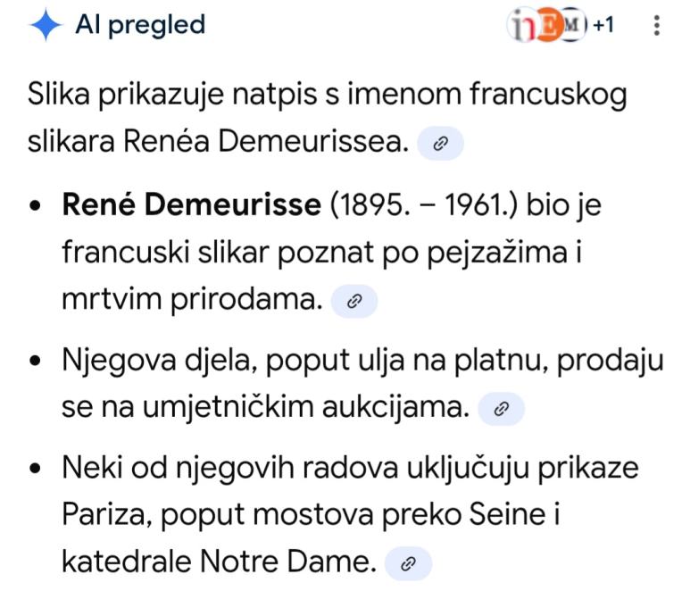Click the years '(1895. – 1961.)'
Screen dimensions: 682x616
tap(423, 205)
